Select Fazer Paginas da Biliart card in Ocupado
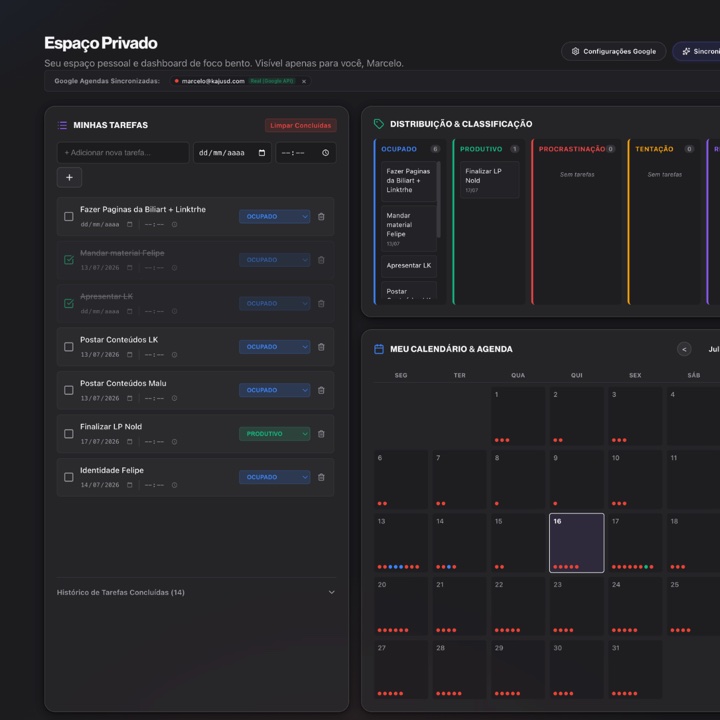The height and width of the screenshot is (720, 720). click(409, 181)
